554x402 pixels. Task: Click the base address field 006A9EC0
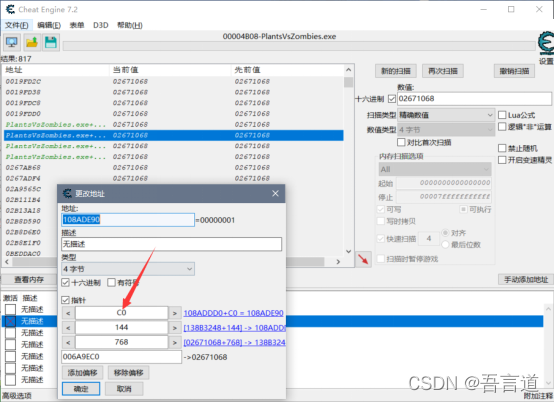tap(122, 357)
